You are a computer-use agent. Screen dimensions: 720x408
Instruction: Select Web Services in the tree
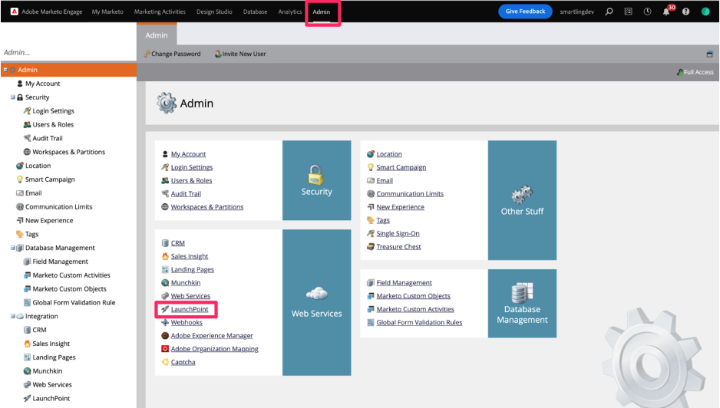coord(52,385)
